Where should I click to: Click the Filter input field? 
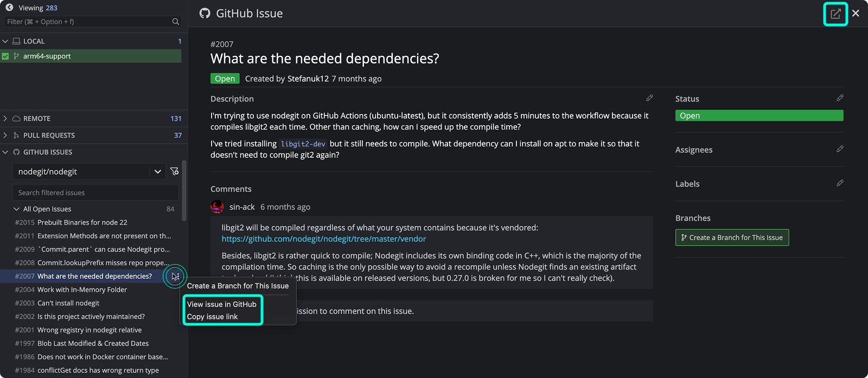[88, 22]
